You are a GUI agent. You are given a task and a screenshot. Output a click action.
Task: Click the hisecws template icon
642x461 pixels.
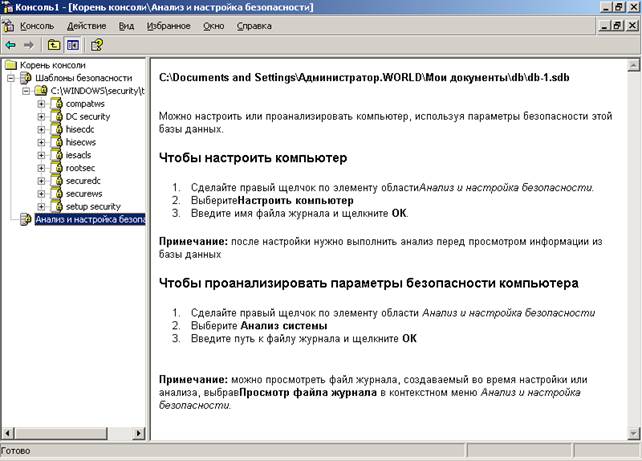(57, 142)
